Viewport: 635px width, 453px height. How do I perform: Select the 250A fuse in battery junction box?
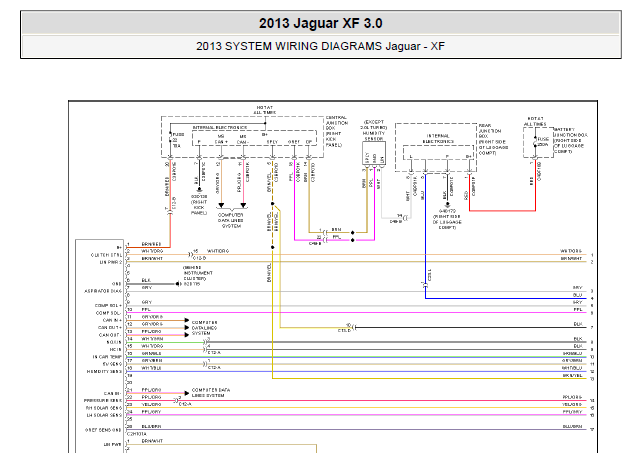coord(543,142)
